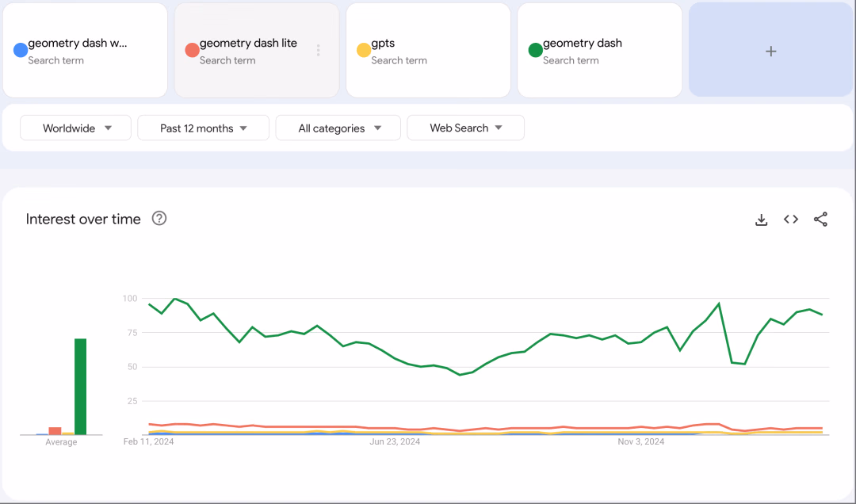Click the Interest over time heading
The height and width of the screenshot is (504, 856).
(x=83, y=219)
